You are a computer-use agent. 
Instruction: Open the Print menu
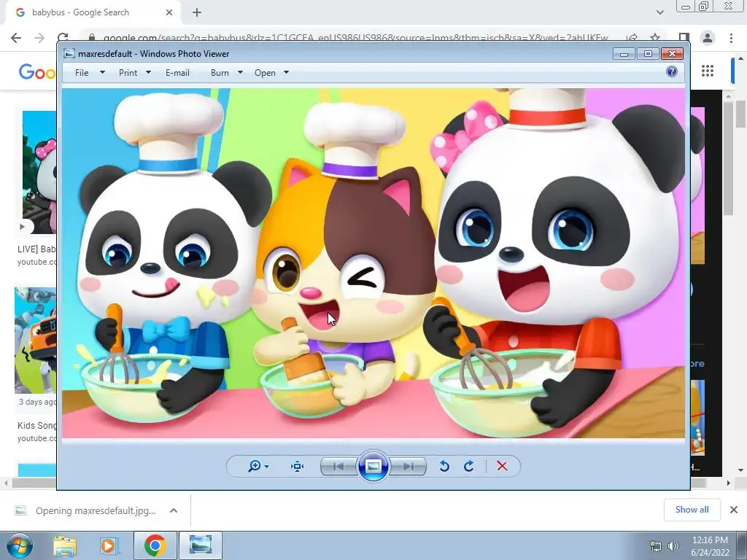128,73
